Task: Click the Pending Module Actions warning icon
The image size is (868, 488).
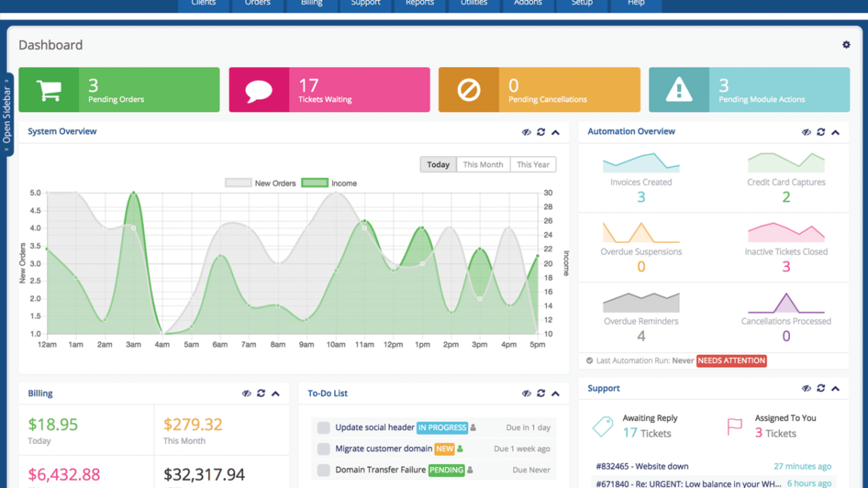Action: pyautogui.click(x=678, y=89)
